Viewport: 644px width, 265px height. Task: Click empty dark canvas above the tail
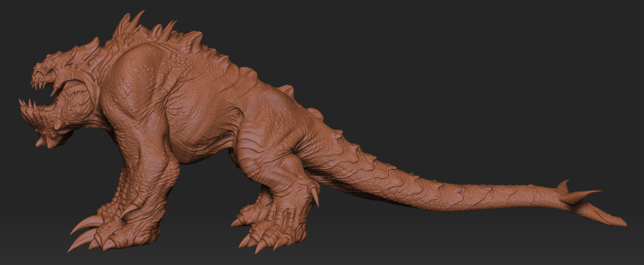[478, 85]
